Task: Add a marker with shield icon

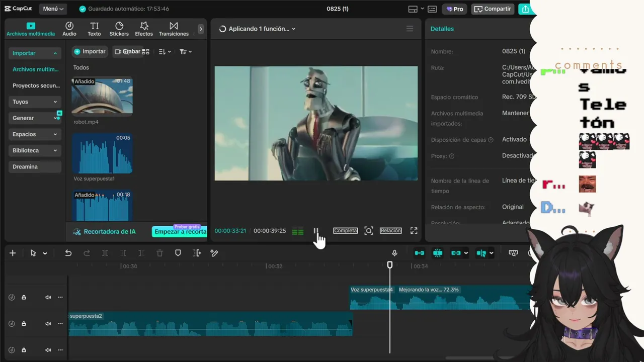Action: click(x=178, y=253)
